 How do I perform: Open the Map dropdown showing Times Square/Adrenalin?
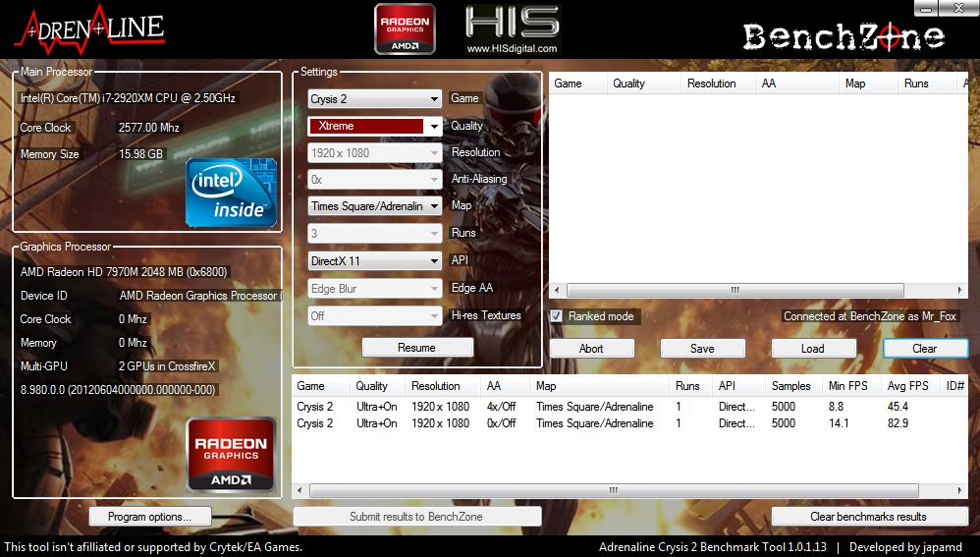pyautogui.click(x=375, y=206)
